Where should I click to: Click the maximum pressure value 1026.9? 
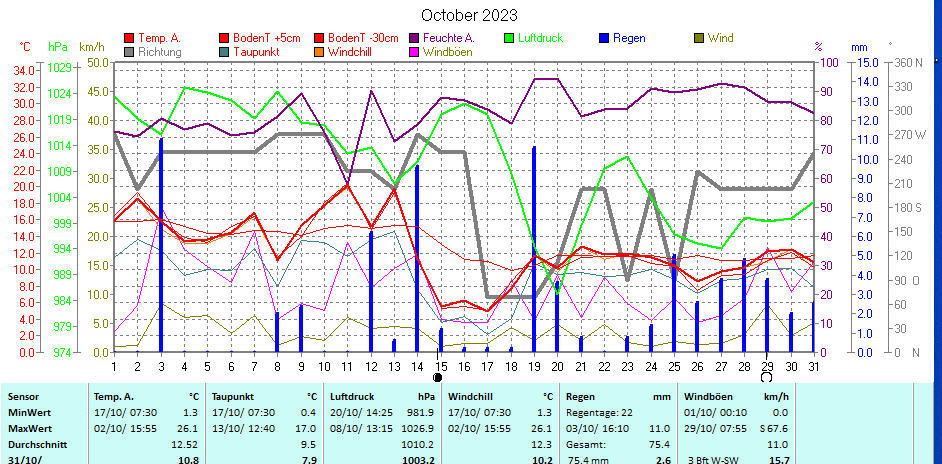tap(419, 429)
